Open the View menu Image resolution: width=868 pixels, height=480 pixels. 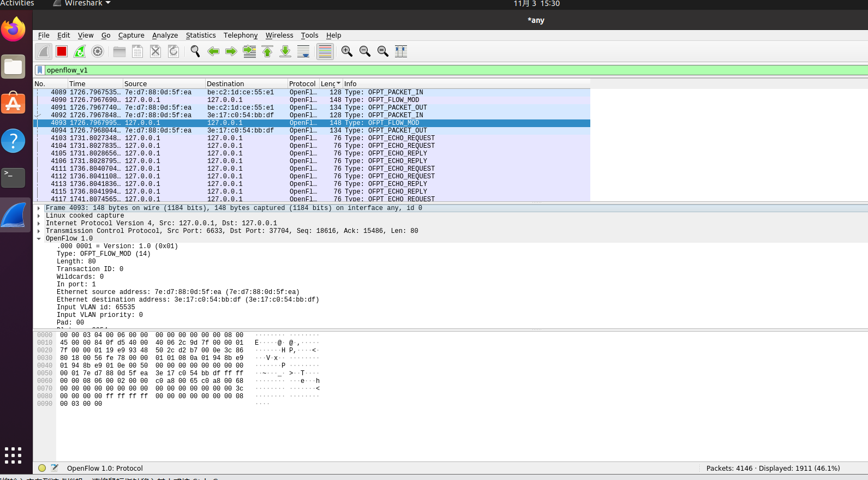click(86, 35)
